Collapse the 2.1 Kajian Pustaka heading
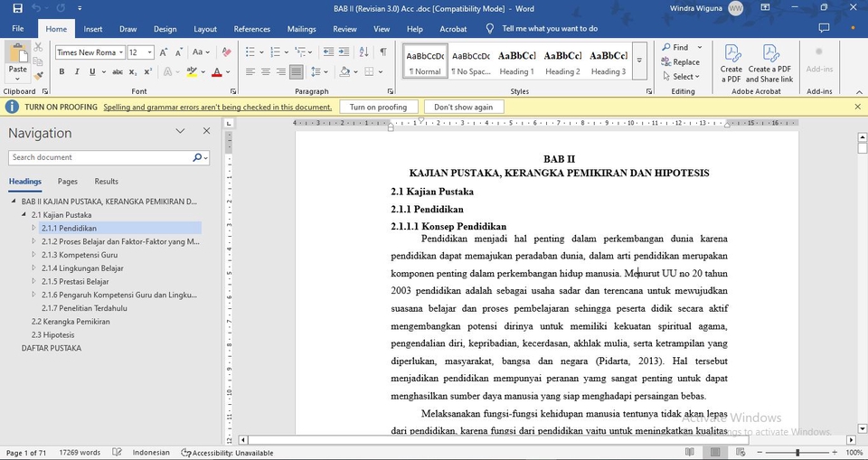The image size is (868, 460). point(24,215)
